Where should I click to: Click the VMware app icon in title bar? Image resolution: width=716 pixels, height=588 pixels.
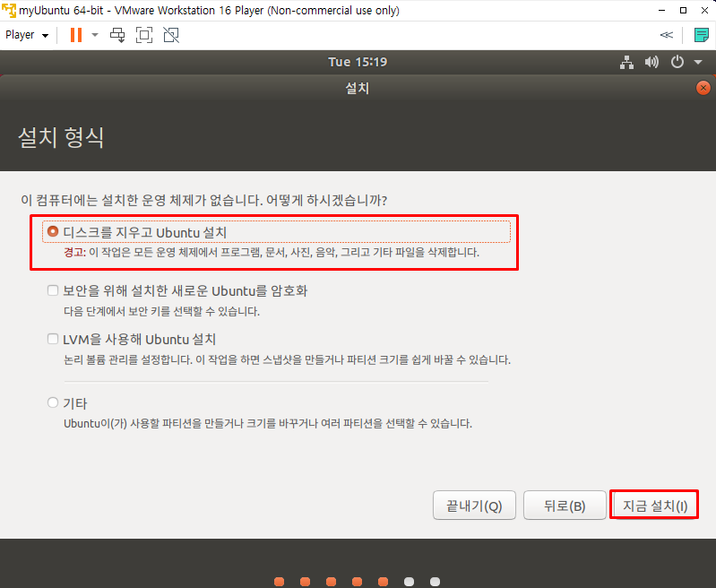tap(9, 10)
